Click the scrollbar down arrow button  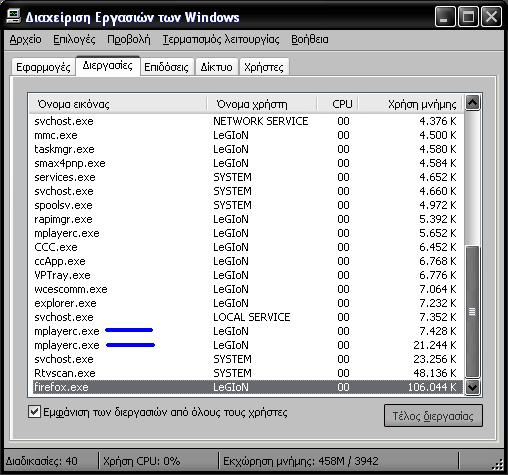(472, 387)
